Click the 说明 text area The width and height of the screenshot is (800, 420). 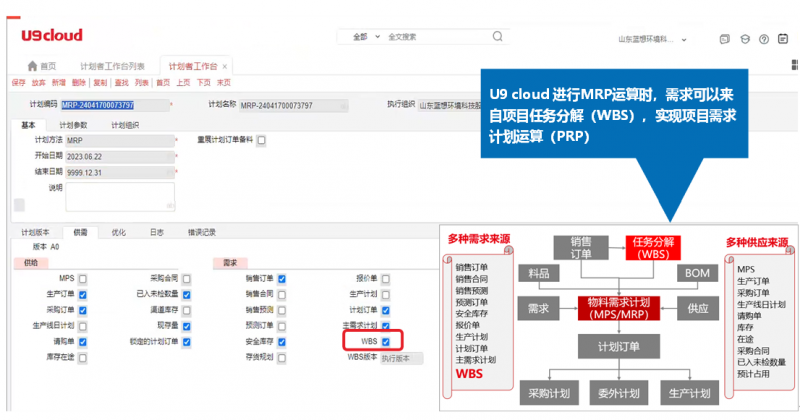120,196
